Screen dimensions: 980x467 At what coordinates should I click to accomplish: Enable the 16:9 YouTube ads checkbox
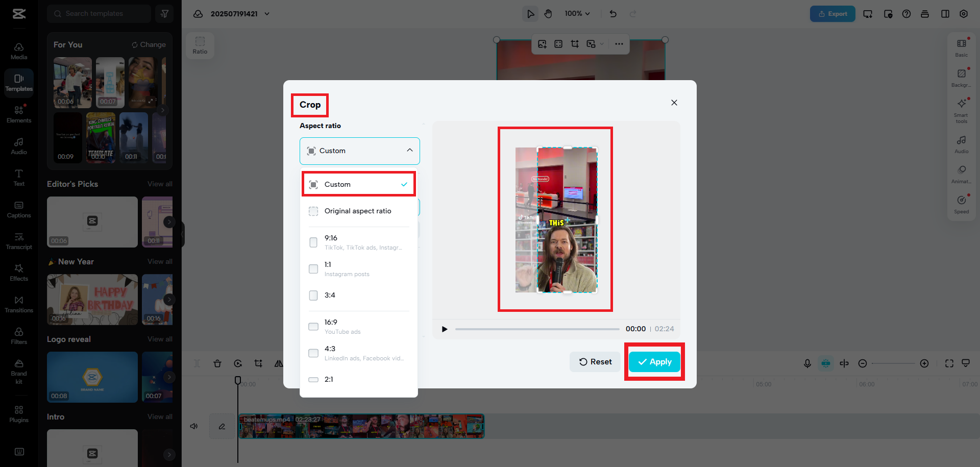coord(313,327)
